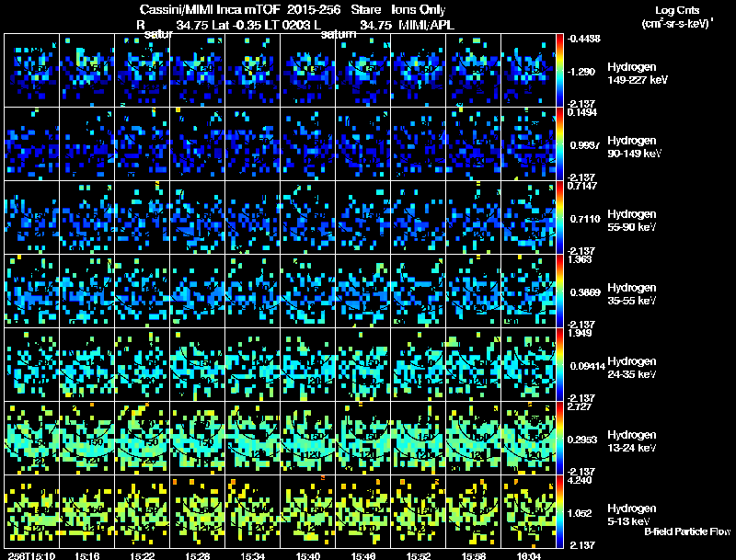Click the Hydrogen 13-24 keV label
This screenshot has width=736, height=560.
tap(630, 440)
